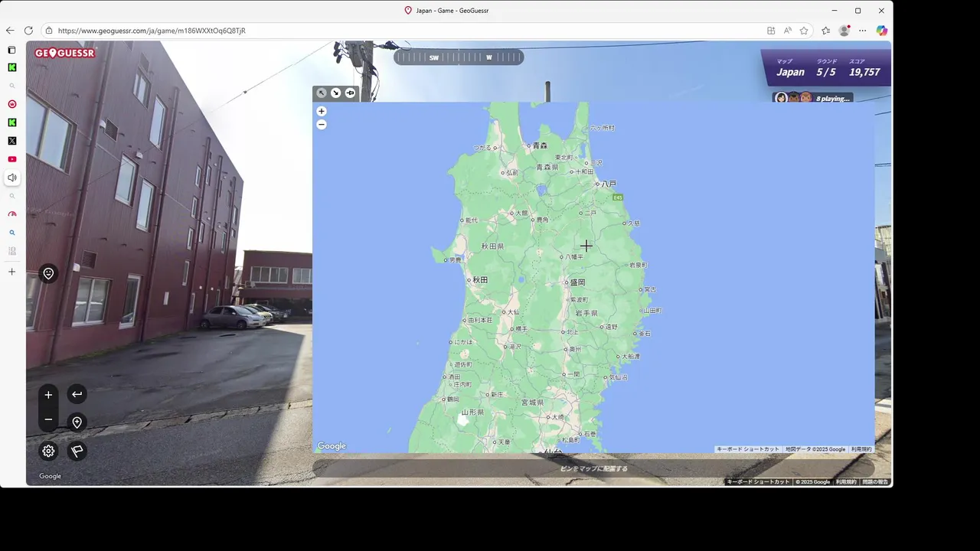Click 弘前 label on the map
The height and width of the screenshot is (551, 980).
point(512,173)
